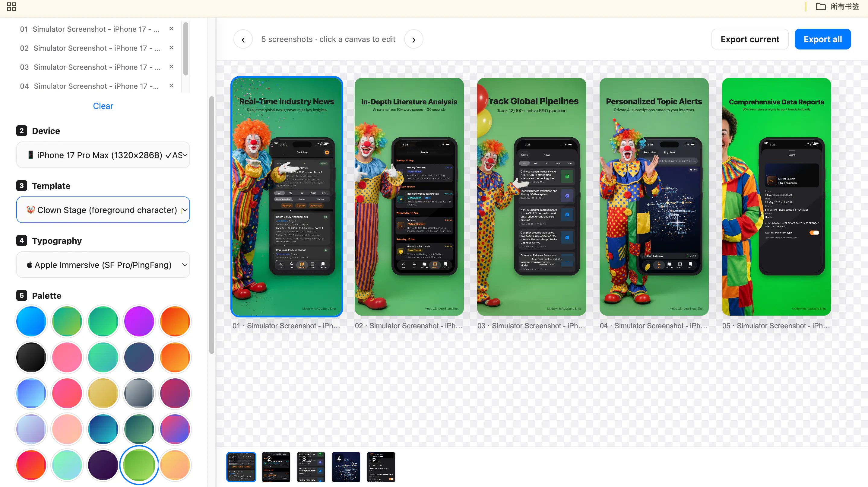Select the Comprehensive Data Reports canvas
The image size is (868, 487).
[776, 197]
